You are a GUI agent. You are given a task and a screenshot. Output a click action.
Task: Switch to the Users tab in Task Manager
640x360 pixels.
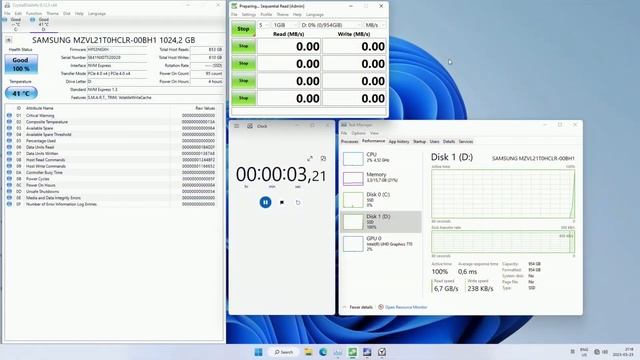(435, 142)
